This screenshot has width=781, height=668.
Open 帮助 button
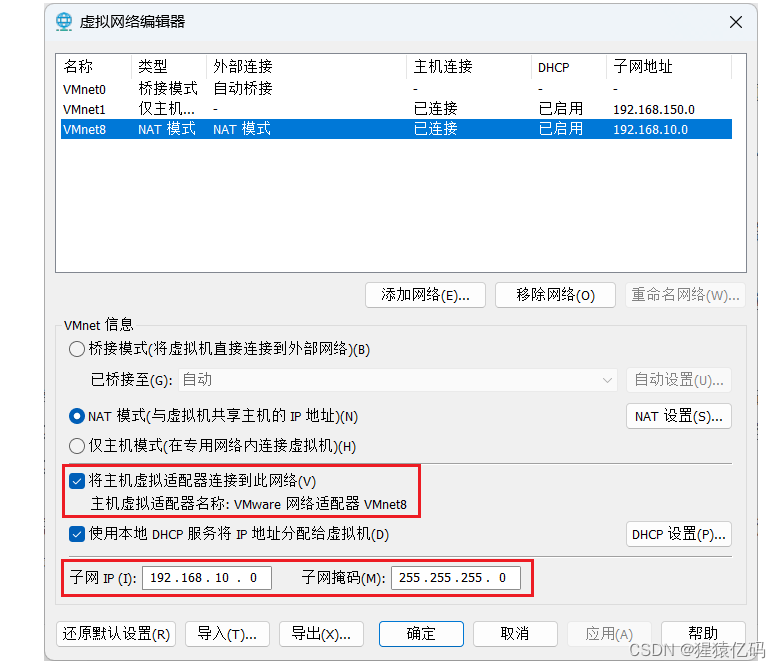click(703, 634)
